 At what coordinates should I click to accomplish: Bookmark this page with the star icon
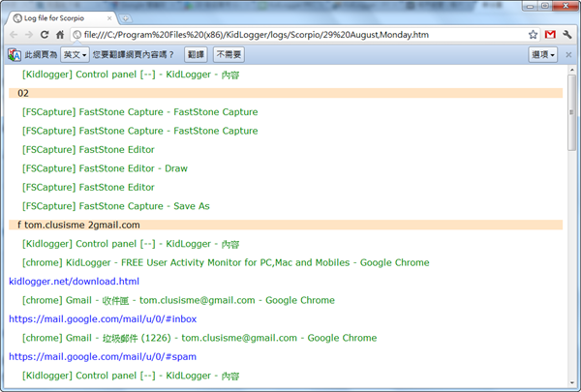(533, 34)
